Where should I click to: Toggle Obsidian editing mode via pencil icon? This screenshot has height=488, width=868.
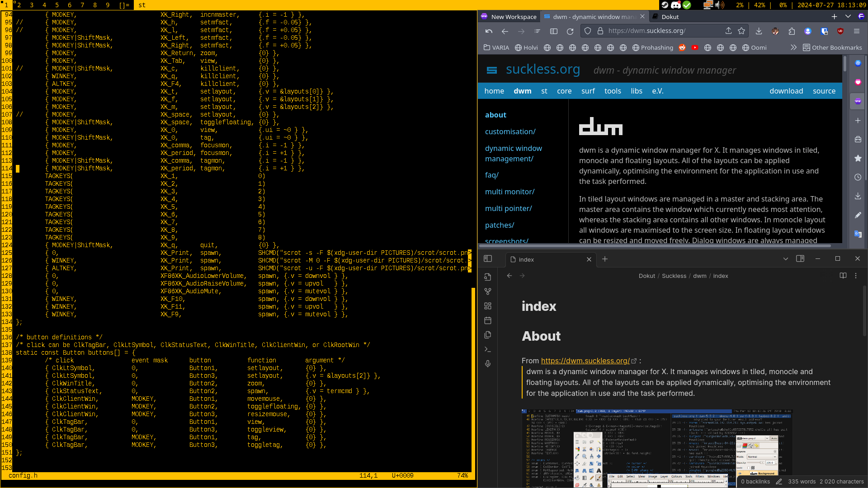779,482
